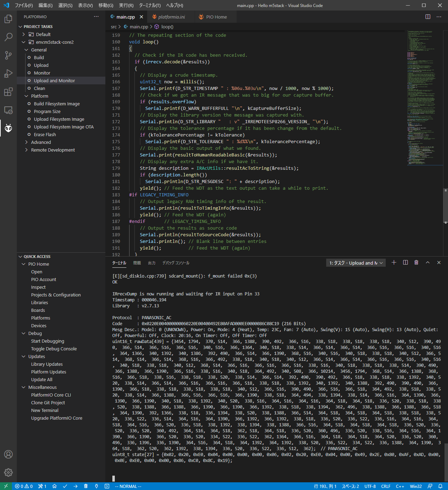Open Remote Explorer icon in activity bar
Image resolution: width=448 pixels, height=490 pixels.
pyautogui.click(x=8, y=110)
